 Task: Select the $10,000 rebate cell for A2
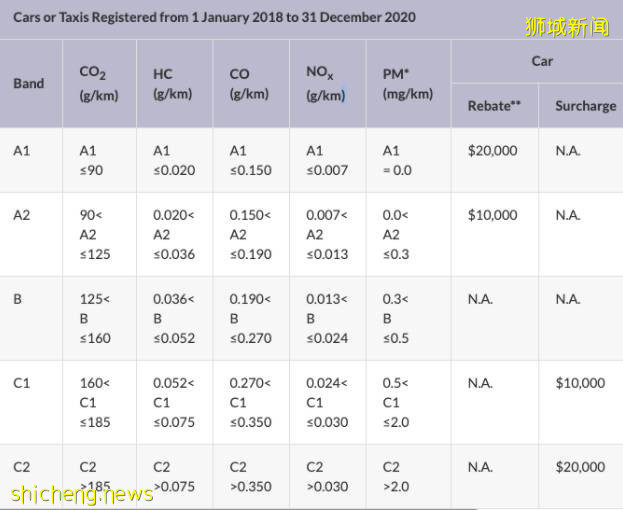tap(492, 215)
